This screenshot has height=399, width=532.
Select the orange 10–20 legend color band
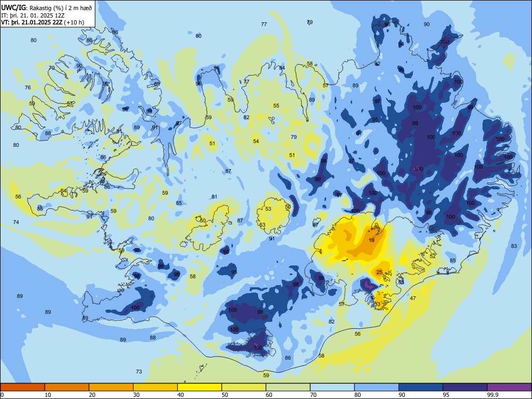click(67, 387)
